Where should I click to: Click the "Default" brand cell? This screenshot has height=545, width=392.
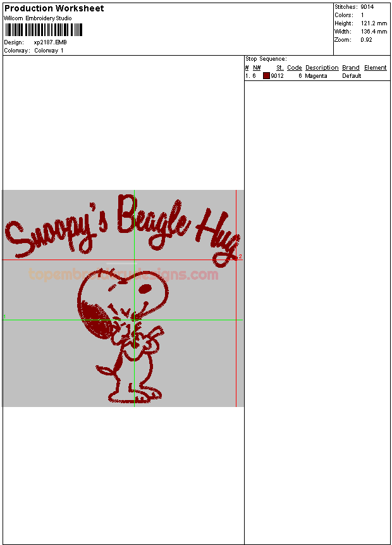click(352, 76)
